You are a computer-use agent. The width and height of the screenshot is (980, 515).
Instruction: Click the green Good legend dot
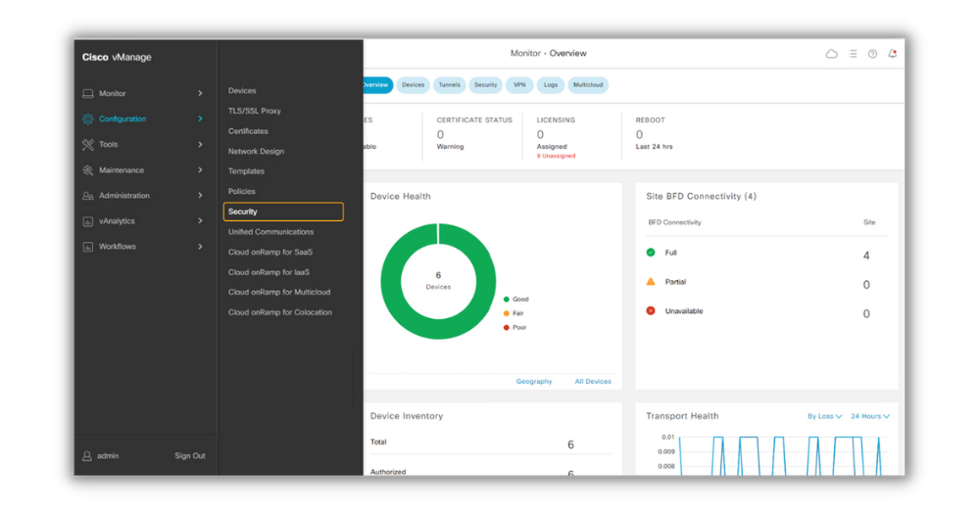[507, 300]
